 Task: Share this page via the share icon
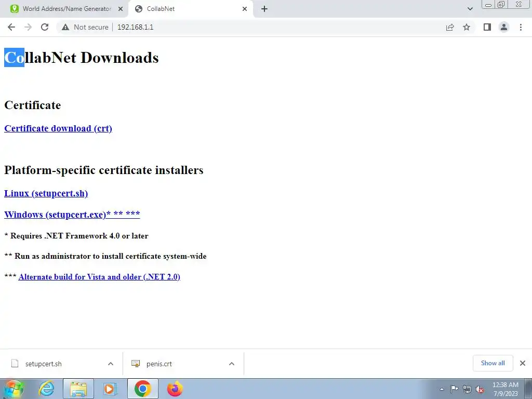coord(450,27)
